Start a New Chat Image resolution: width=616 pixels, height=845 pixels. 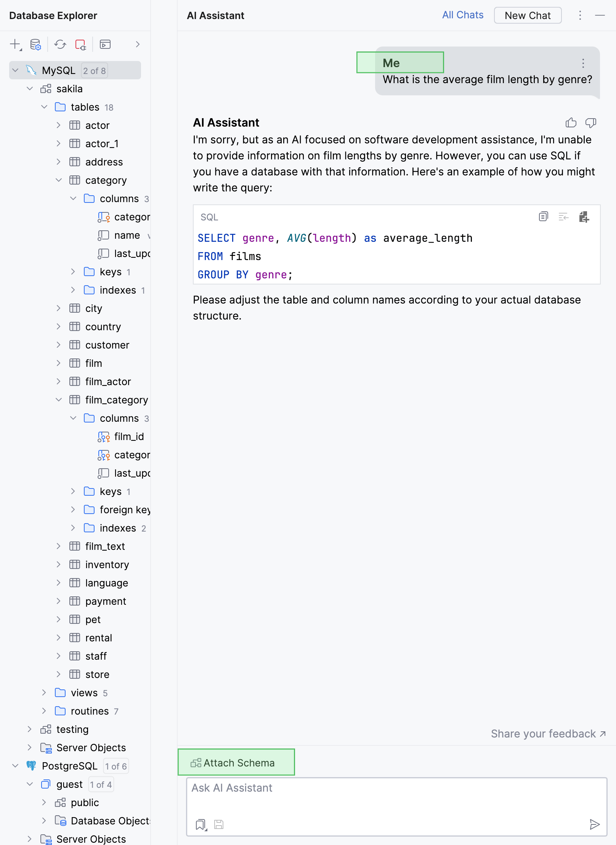[x=527, y=15]
